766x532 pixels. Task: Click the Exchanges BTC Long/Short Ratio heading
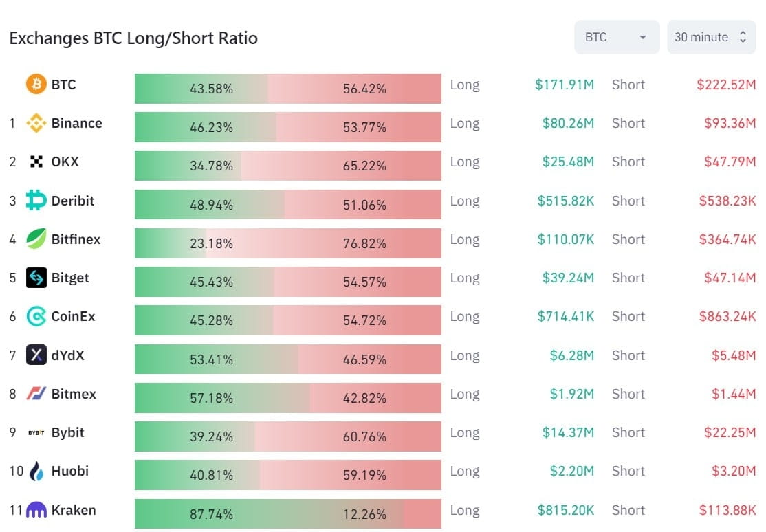coord(133,38)
